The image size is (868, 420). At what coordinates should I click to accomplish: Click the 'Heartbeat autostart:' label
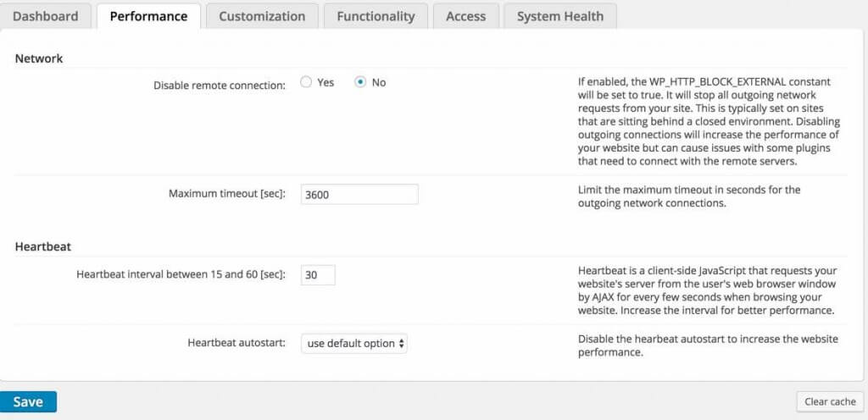(x=236, y=343)
